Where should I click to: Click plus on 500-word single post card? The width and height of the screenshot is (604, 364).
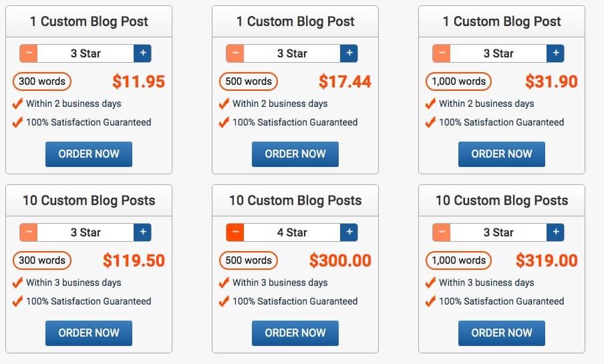[x=349, y=53]
